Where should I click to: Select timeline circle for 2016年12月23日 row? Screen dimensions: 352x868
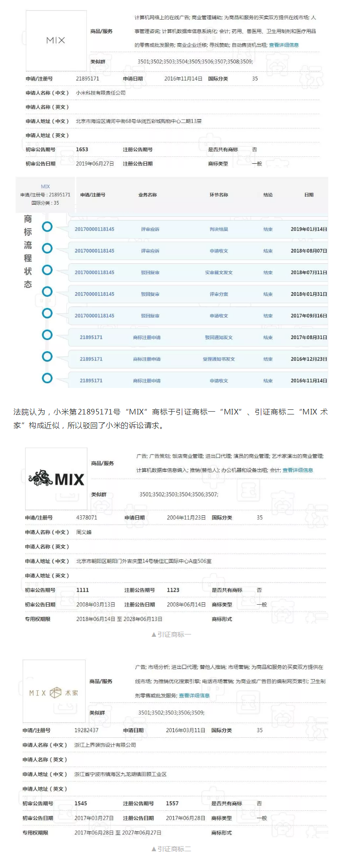[x=47, y=356]
